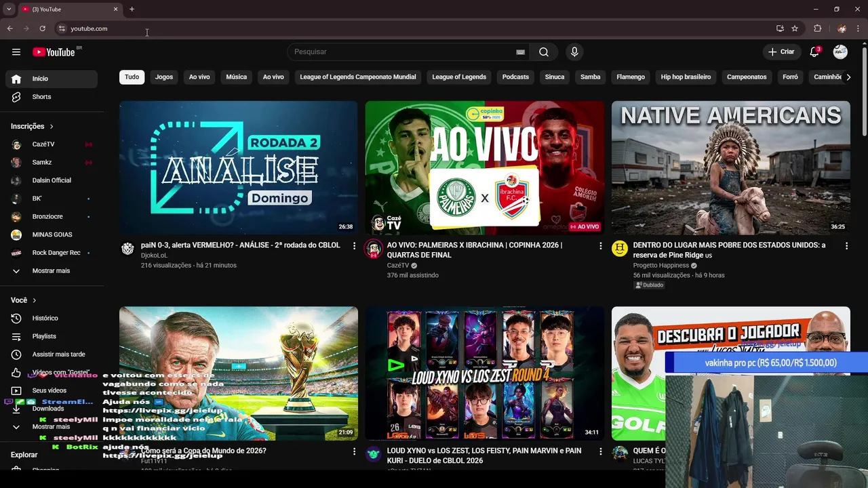This screenshot has width=868, height=488.
Task: Open Samkz subscription in sidebar
Action: pyautogui.click(x=52, y=163)
